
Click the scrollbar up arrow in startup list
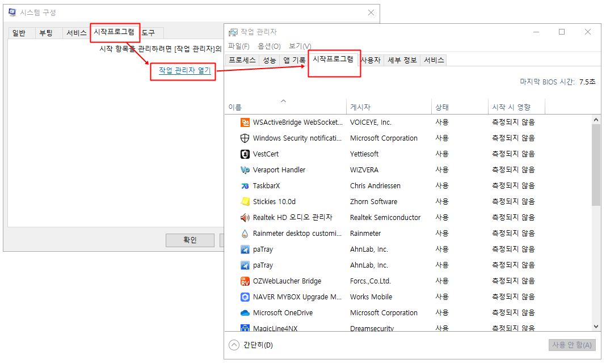(596, 120)
